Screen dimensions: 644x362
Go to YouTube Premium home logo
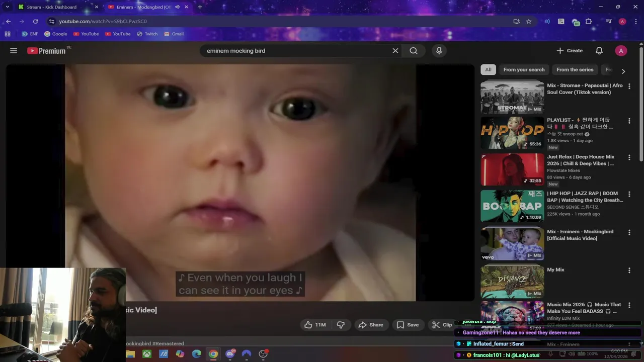click(46, 51)
